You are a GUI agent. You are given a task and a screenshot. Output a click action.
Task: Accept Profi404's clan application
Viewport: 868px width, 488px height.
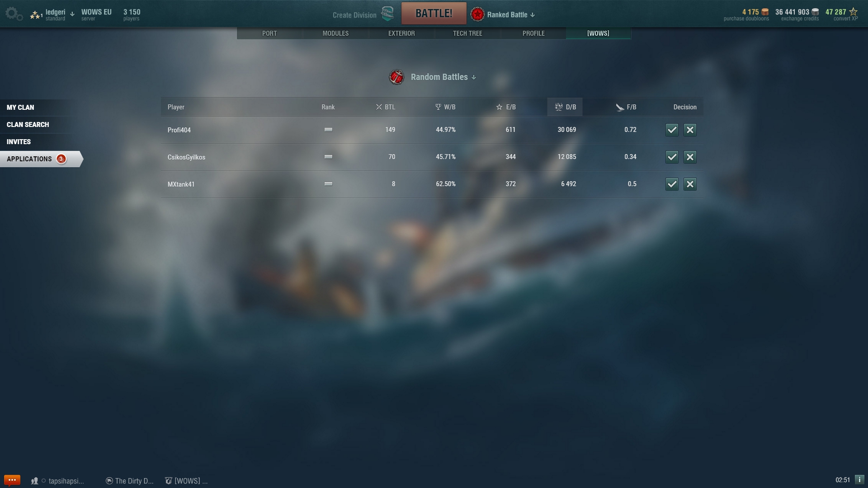click(672, 130)
